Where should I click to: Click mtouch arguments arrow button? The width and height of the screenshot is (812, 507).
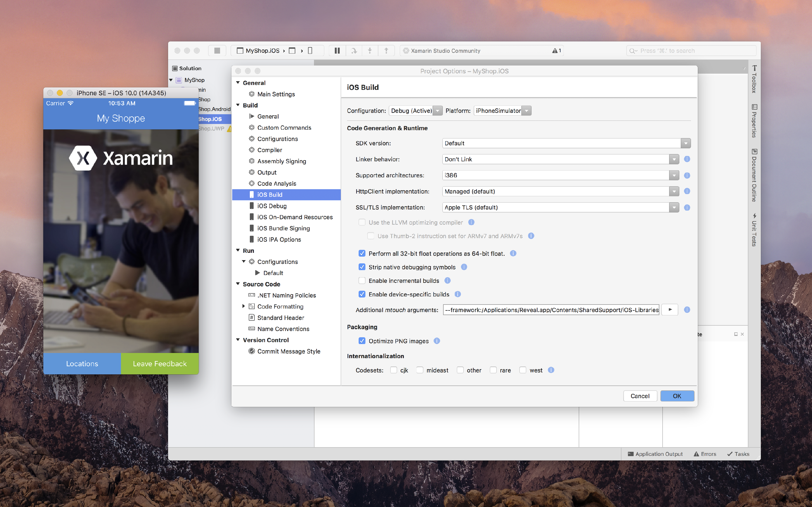[x=670, y=309]
